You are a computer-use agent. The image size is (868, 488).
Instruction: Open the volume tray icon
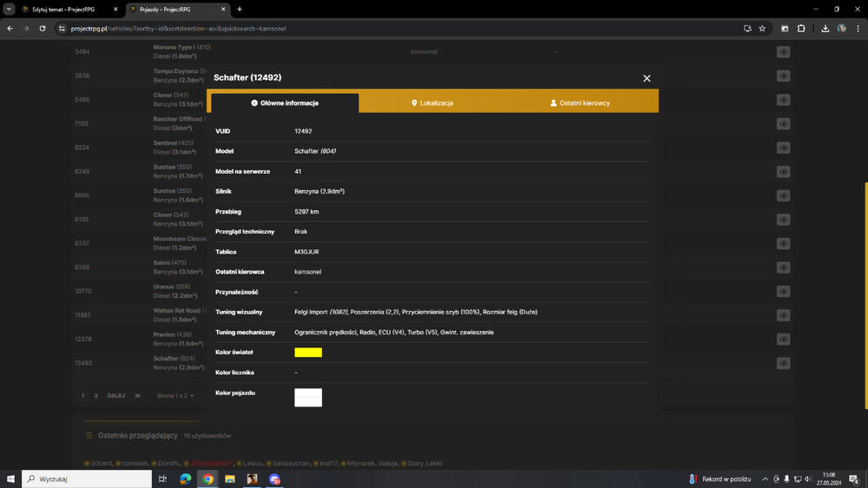pos(807,479)
